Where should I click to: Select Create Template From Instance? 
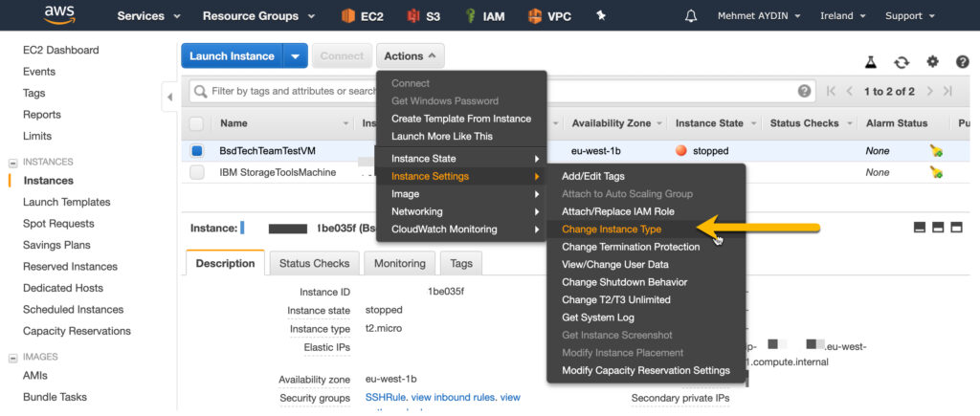461,119
